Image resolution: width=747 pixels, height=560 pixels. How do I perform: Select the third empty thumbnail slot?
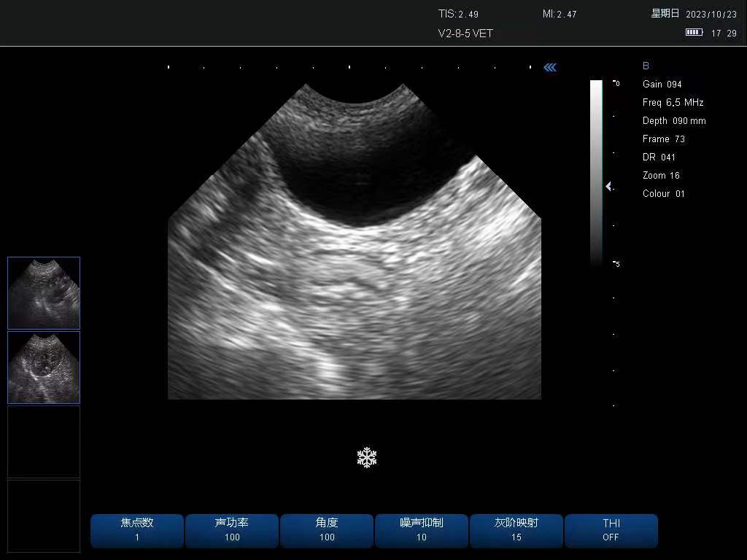point(44,442)
